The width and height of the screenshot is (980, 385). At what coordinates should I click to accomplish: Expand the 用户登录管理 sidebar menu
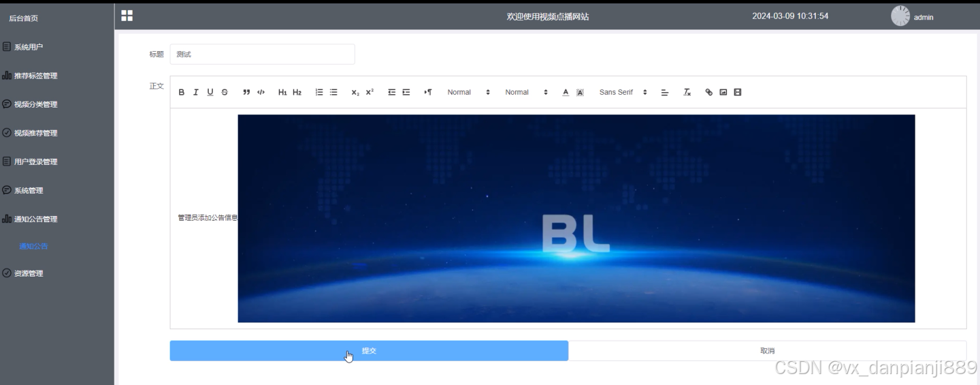pos(57,161)
